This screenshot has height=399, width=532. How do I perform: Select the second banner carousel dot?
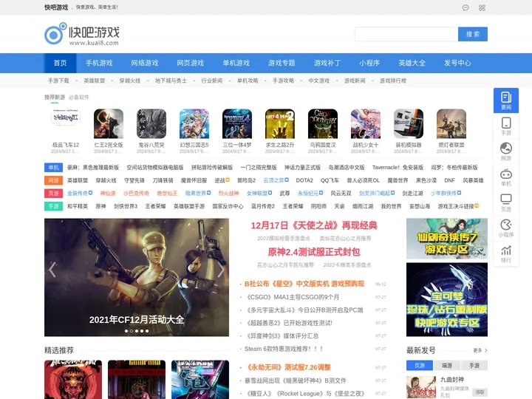(132, 331)
